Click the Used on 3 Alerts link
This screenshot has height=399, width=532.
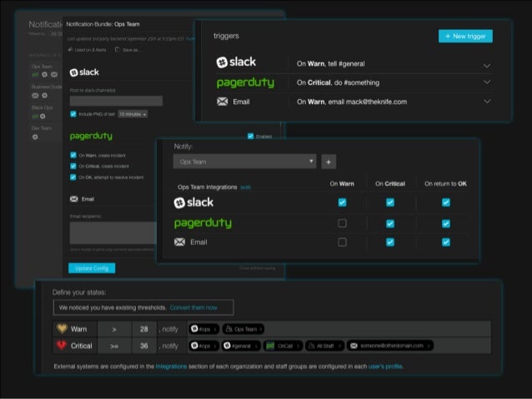point(88,50)
